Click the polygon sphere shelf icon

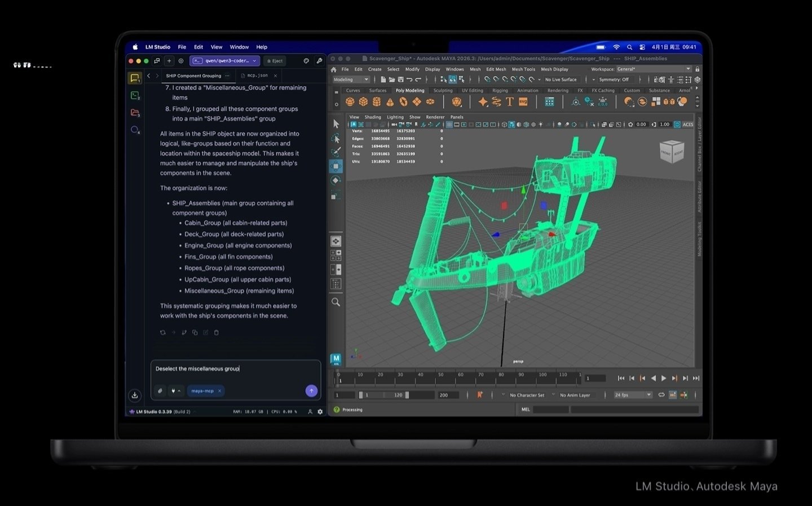pyautogui.click(x=350, y=102)
